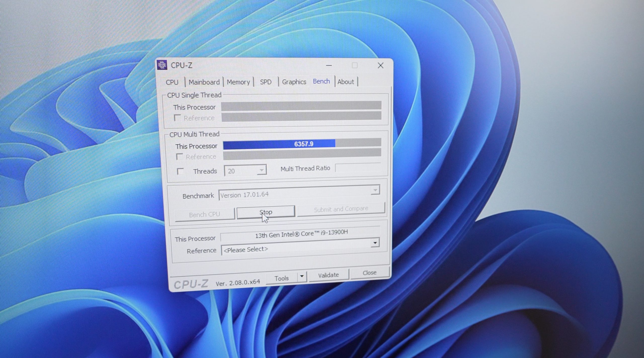Check Multi Thread Reference checkbox
Viewport: 644px width, 358px height.
click(179, 157)
